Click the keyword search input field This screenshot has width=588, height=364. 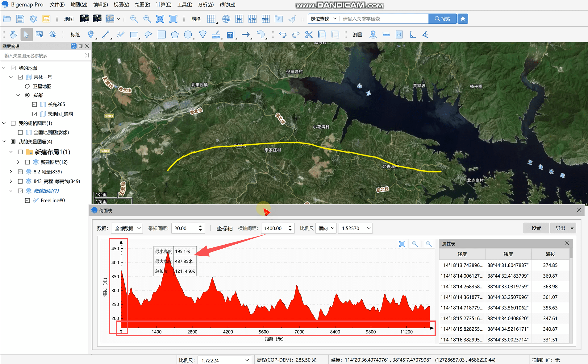[x=384, y=19]
